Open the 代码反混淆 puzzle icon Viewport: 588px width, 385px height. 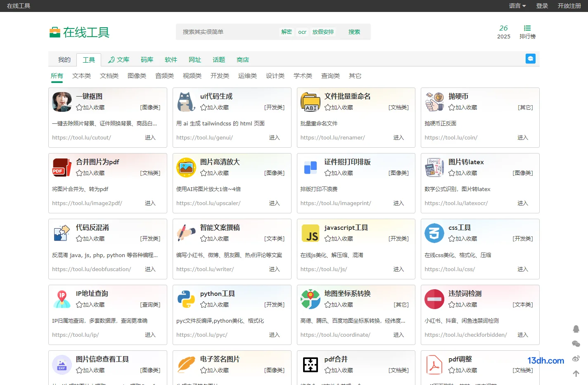62,233
